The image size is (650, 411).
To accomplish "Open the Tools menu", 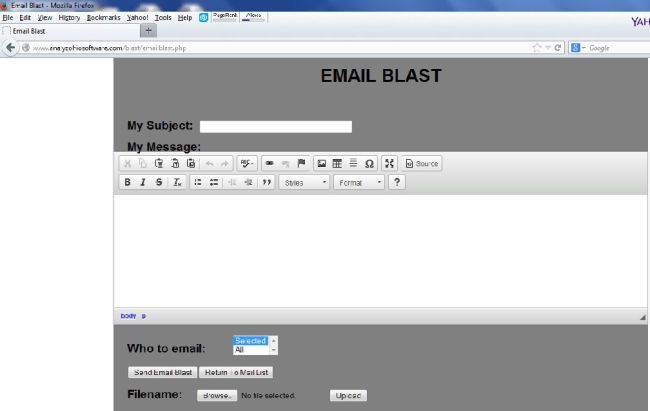I will [163, 17].
